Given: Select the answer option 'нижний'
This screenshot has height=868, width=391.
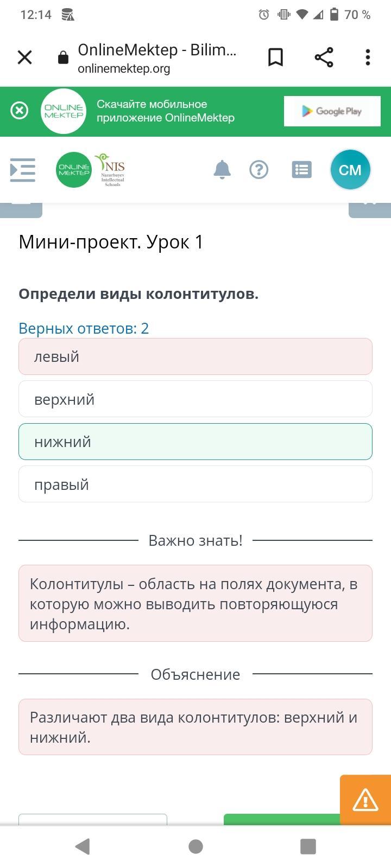Looking at the screenshot, I should pos(195,442).
